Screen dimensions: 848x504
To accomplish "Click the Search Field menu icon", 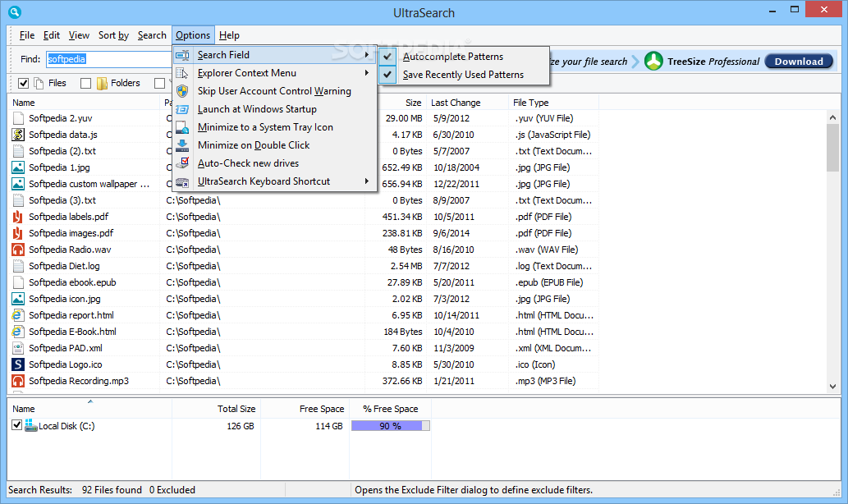I will click(182, 55).
